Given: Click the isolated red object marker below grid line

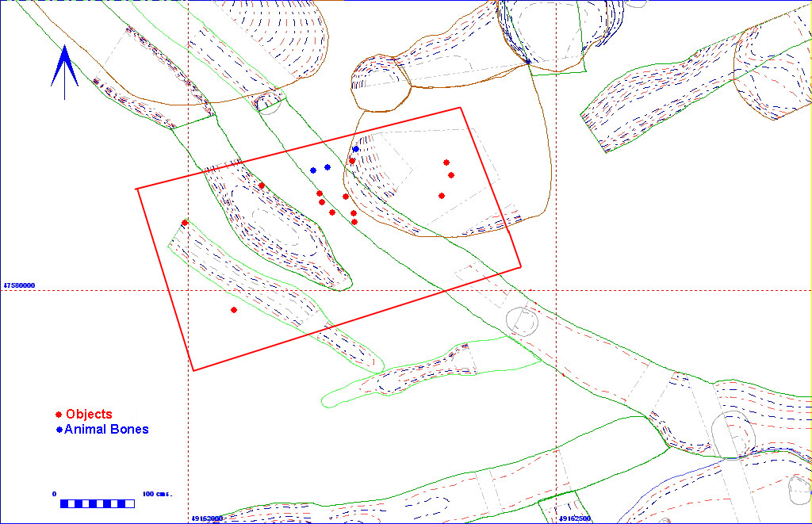Looking at the screenshot, I should [x=233, y=310].
